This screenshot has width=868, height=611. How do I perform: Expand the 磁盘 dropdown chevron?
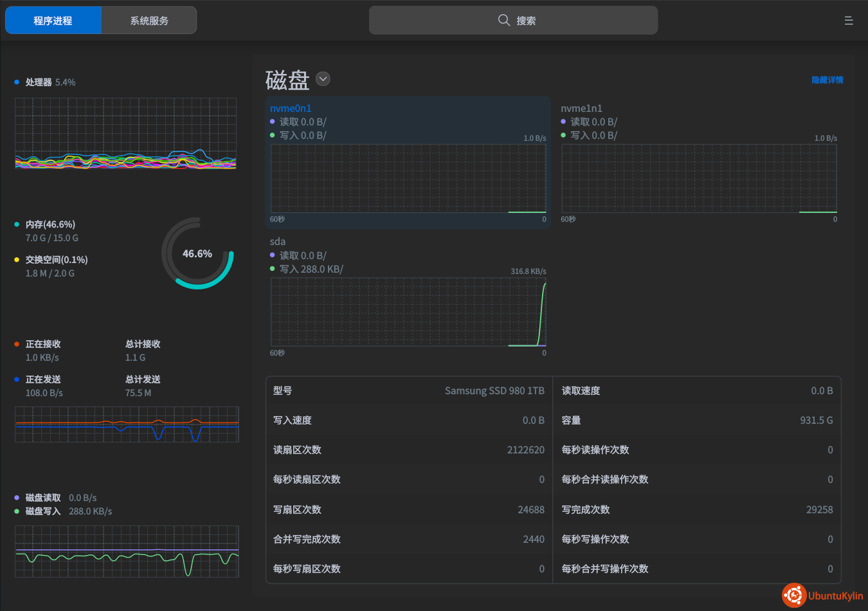tap(323, 79)
